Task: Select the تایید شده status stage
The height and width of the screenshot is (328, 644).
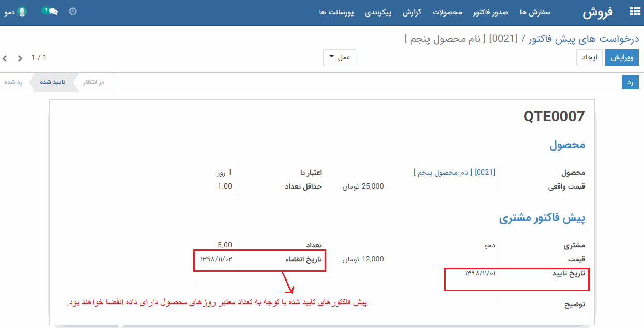Action: (x=52, y=82)
